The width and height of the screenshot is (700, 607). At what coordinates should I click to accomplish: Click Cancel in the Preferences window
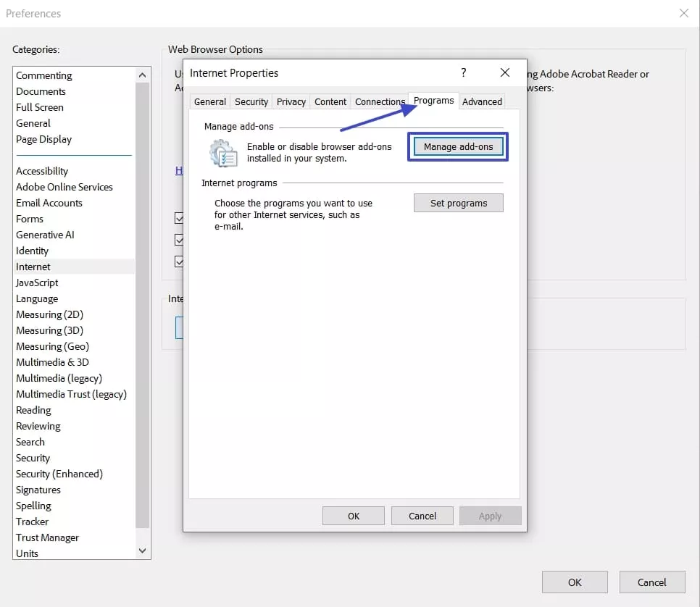click(651, 582)
